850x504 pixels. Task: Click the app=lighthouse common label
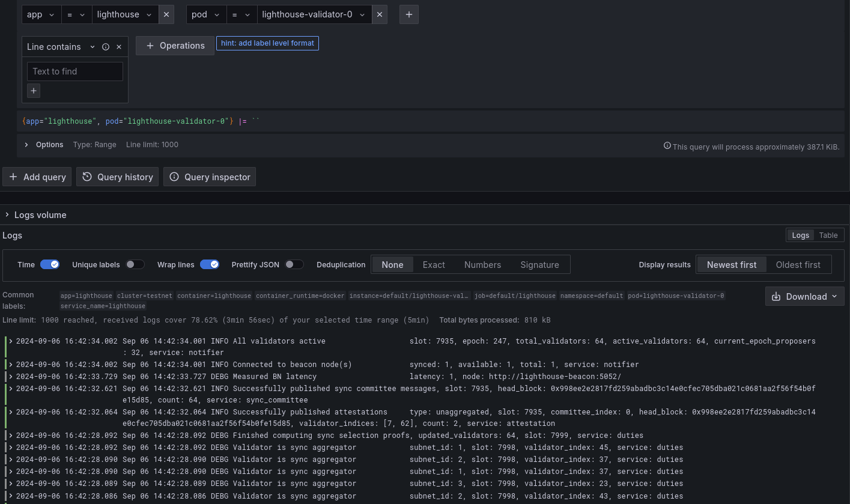tap(87, 296)
